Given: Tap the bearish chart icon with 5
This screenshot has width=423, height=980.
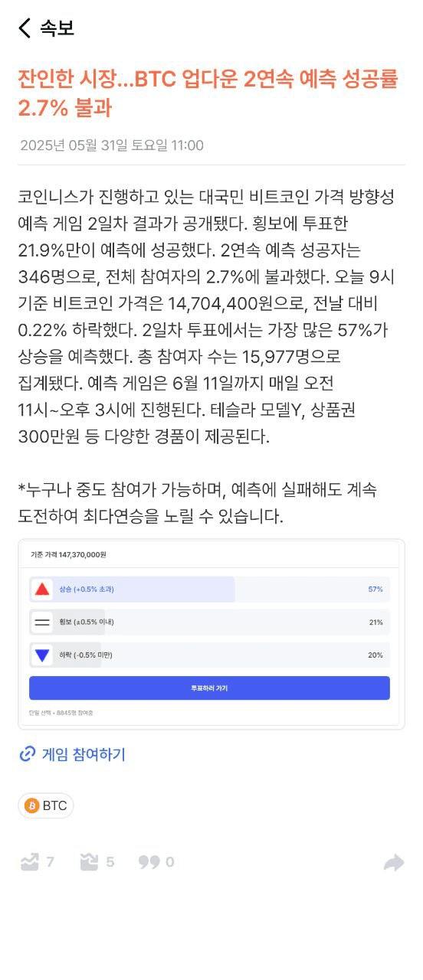Looking at the screenshot, I should (89, 862).
